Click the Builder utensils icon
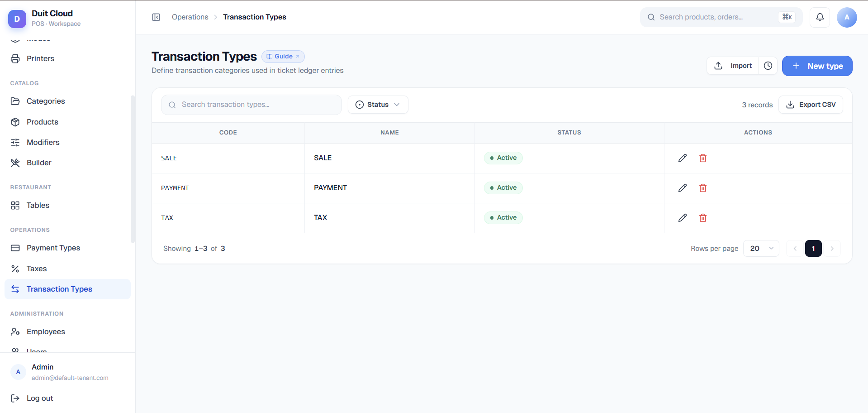 click(x=15, y=163)
